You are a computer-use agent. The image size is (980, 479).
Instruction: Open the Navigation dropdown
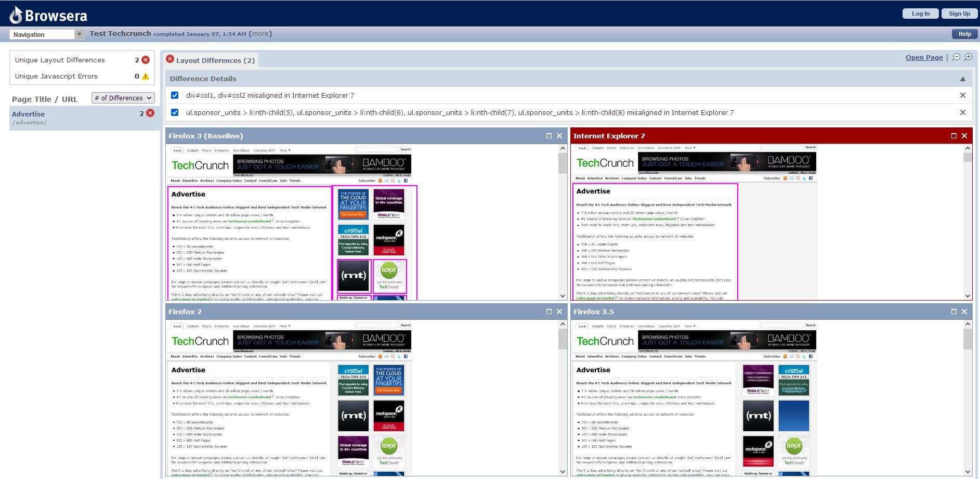(47, 34)
